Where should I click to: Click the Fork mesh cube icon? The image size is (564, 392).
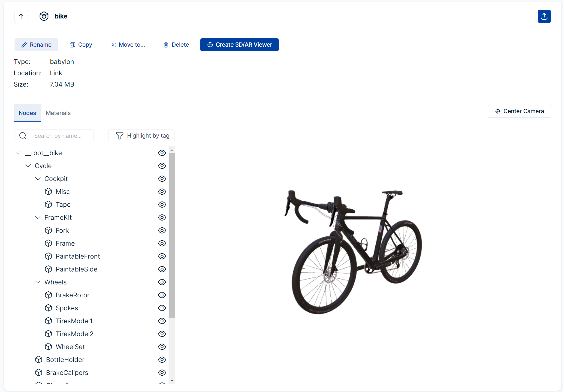48,230
